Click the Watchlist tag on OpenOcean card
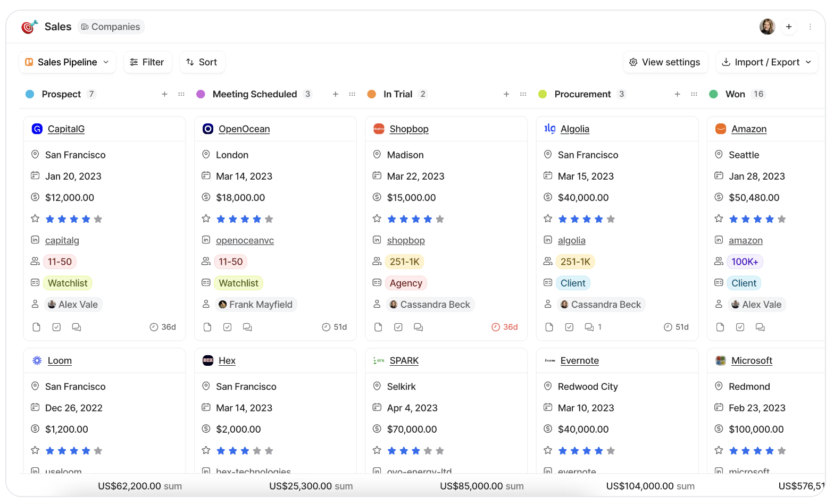The height and width of the screenshot is (504, 834). coord(238,283)
